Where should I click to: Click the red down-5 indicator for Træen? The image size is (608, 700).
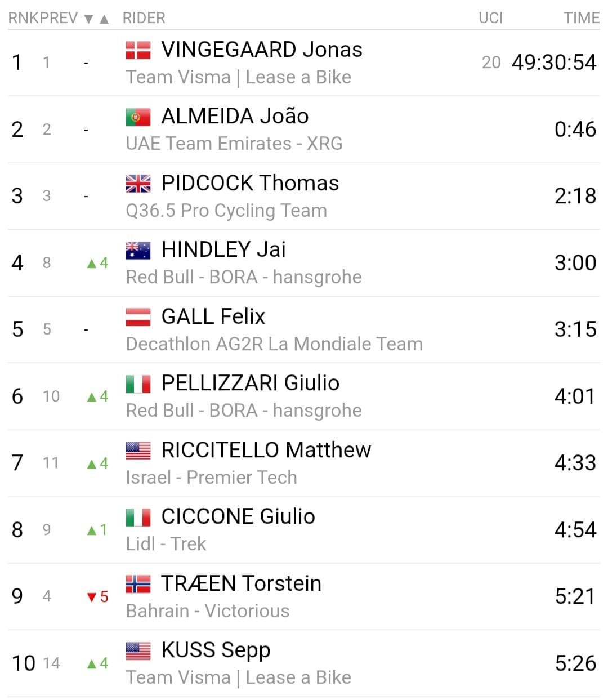coord(97,597)
